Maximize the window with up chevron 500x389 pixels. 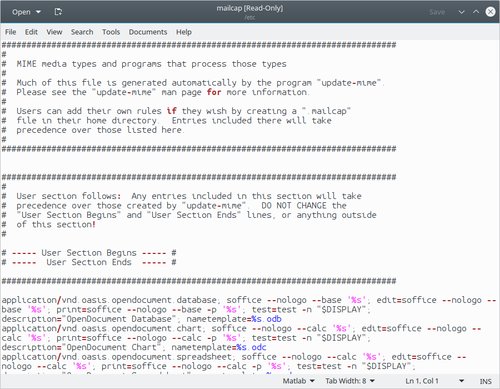click(x=476, y=12)
